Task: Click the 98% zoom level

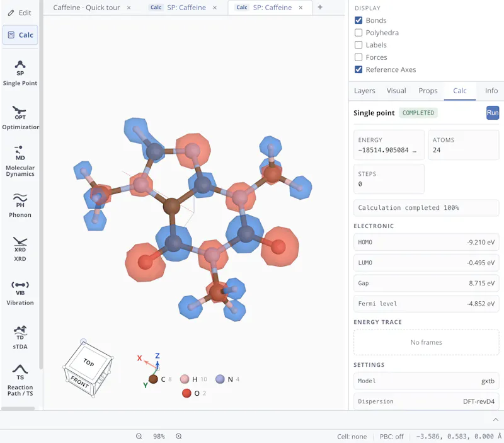Action: point(159,436)
